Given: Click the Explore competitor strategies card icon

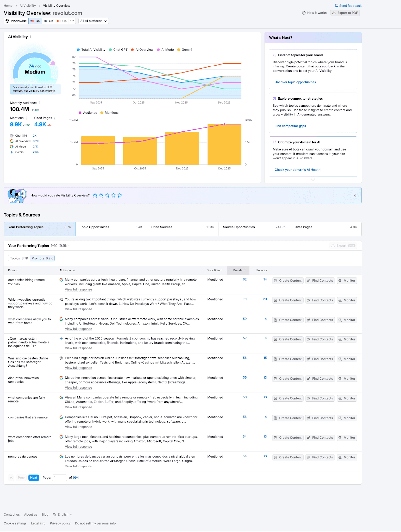Looking at the screenshot, I should coord(274,99).
